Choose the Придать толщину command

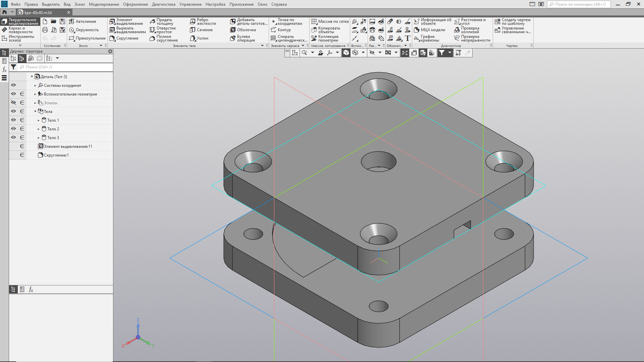[x=162, y=21]
